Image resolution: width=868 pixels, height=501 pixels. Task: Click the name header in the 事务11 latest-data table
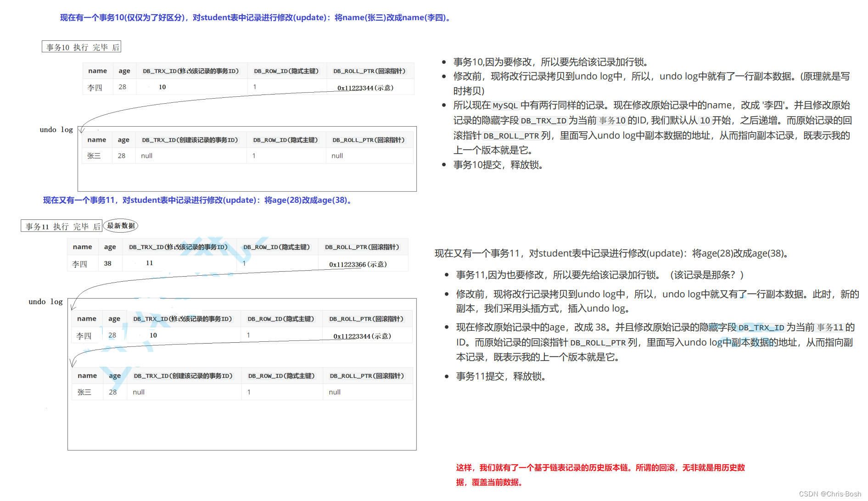click(x=83, y=247)
